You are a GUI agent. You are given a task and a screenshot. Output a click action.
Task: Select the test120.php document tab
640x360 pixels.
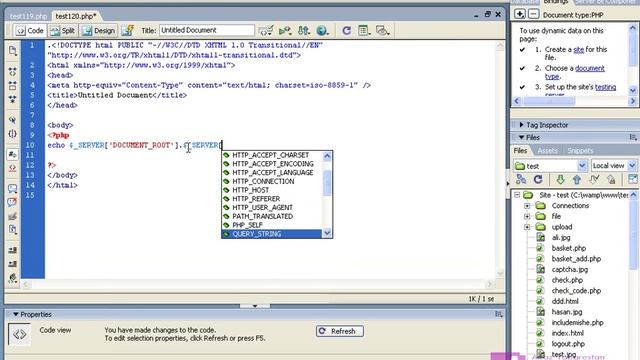pyautogui.click(x=76, y=16)
